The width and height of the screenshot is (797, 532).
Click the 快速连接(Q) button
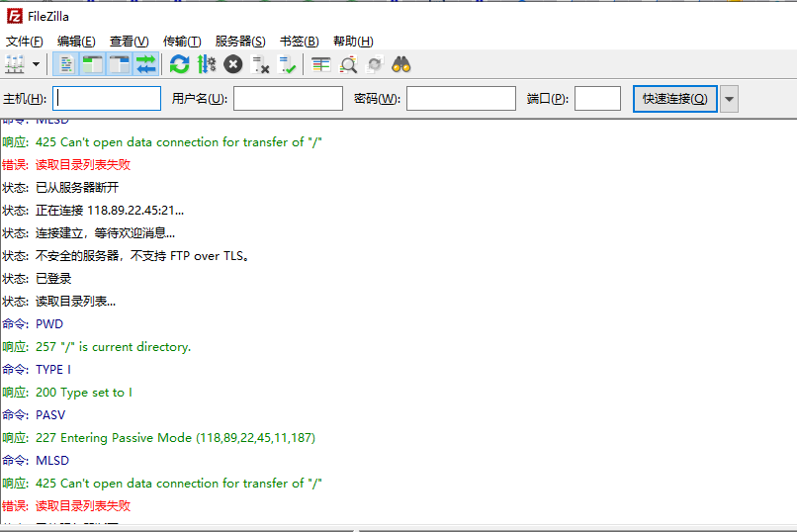click(675, 99)
